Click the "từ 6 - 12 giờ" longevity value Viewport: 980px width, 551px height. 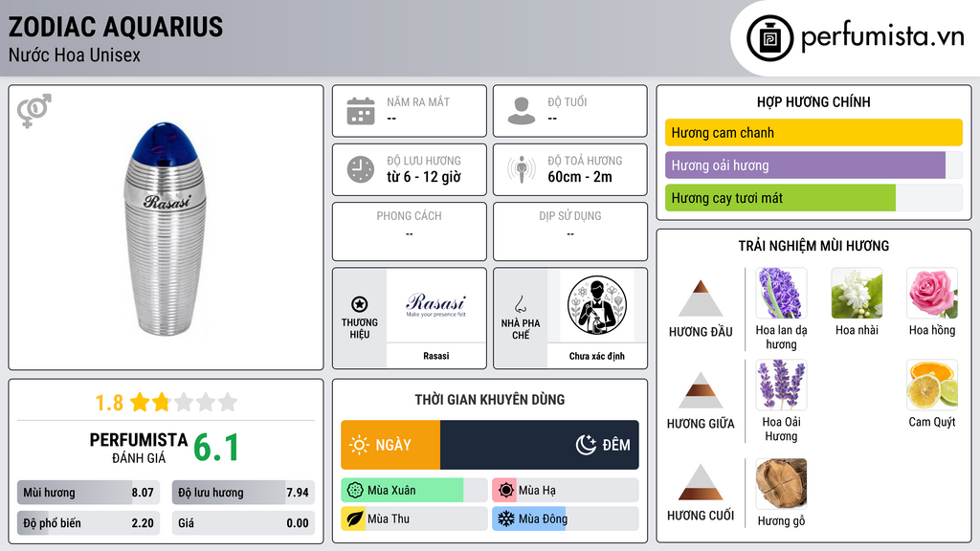[424, 177]
